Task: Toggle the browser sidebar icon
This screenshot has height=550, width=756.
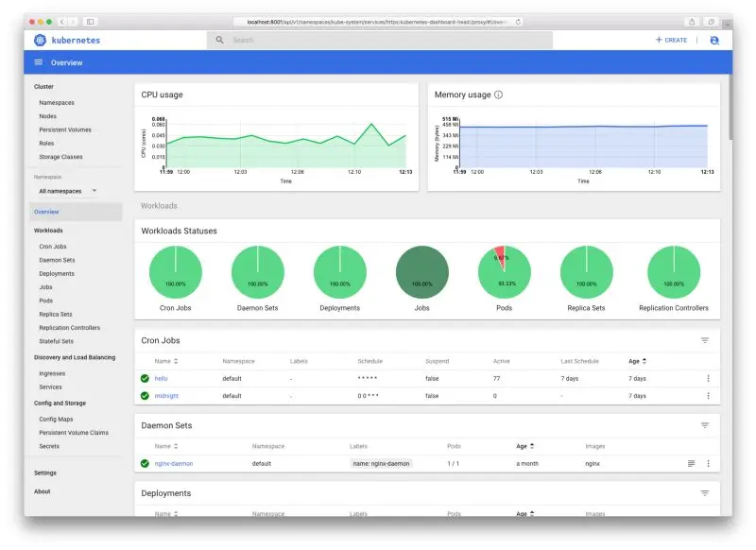Action: tap(90, 22)
